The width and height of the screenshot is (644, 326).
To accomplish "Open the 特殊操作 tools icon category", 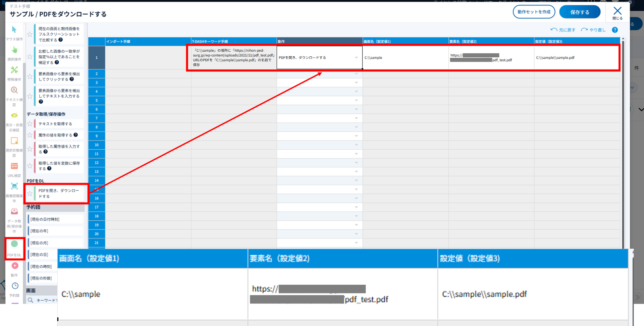I will pos(14,70).
